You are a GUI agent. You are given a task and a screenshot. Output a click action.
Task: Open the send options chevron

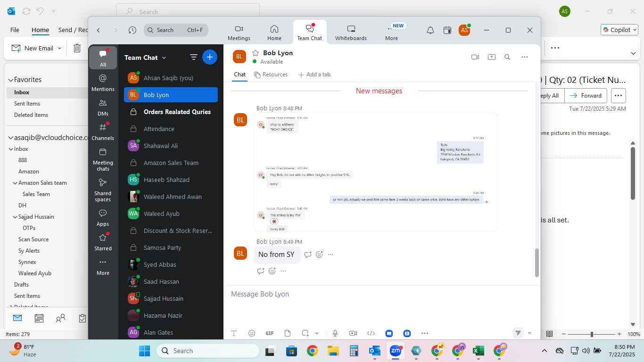tap(529, 333)
